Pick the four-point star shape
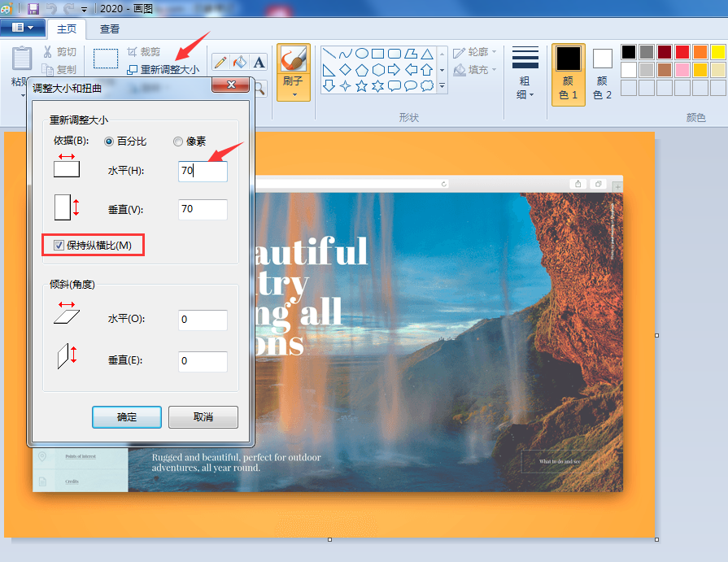Image resolution: width=728 pixels, height=562 pixels. coord(346,86)
